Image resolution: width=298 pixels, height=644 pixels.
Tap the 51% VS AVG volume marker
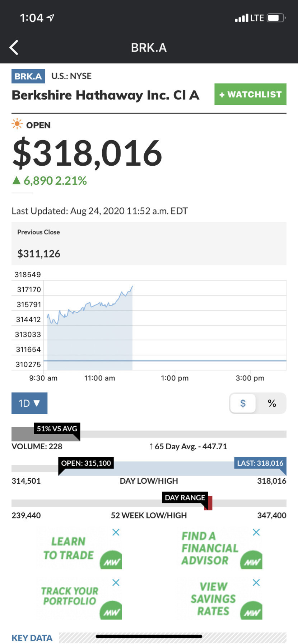tap(57, 429)
